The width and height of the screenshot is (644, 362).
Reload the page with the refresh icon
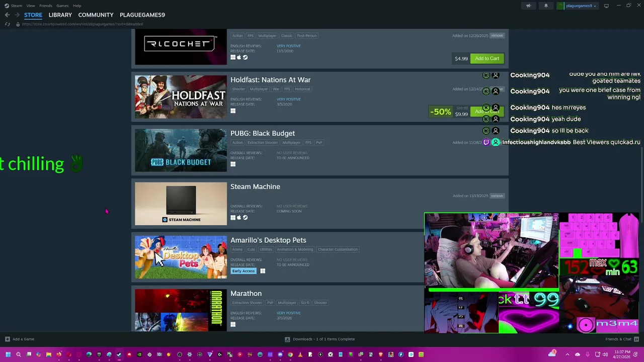(7, 24)
